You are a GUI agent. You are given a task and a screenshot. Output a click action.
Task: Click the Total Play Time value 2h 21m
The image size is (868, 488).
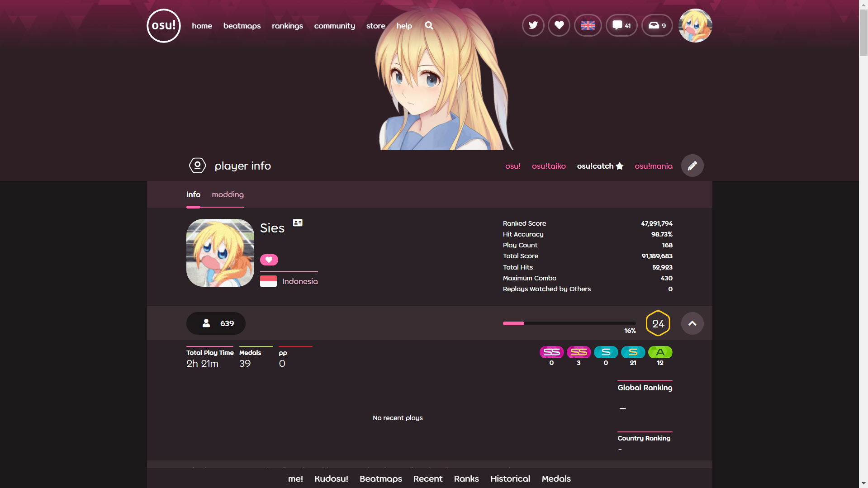202,364
